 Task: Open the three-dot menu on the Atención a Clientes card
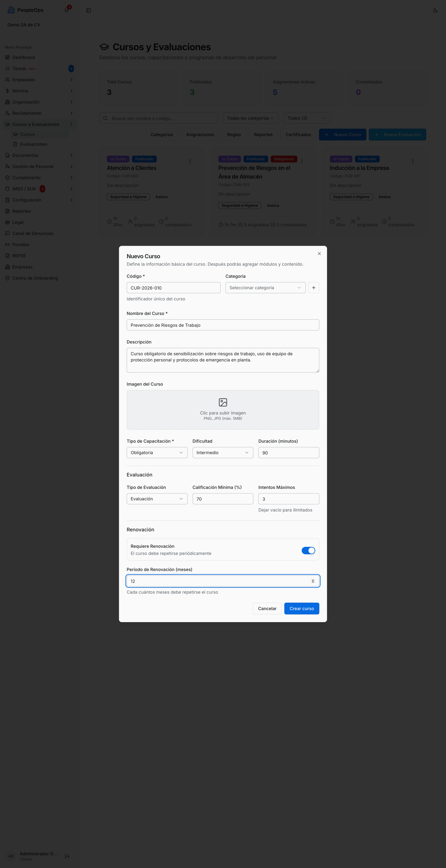(190, 161)
